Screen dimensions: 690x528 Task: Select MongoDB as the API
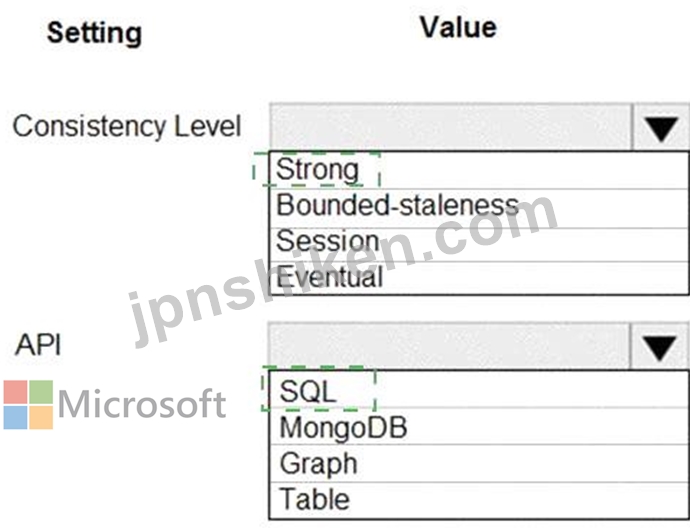click(479, 426)
